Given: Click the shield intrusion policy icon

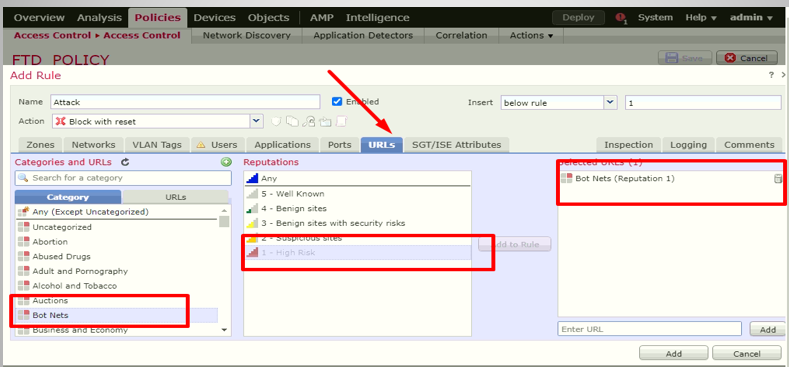Looking at the screenshot, I should tap(276, 121).
